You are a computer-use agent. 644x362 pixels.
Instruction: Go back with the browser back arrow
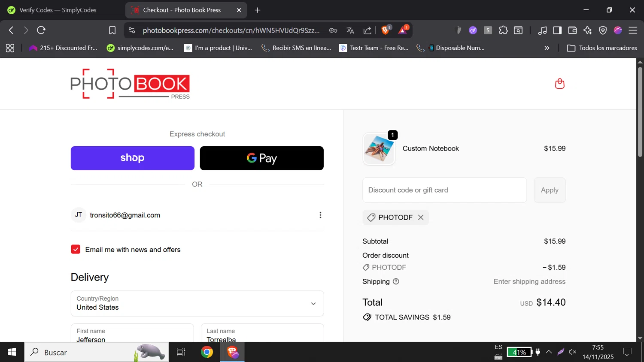(x=11, y=30)
